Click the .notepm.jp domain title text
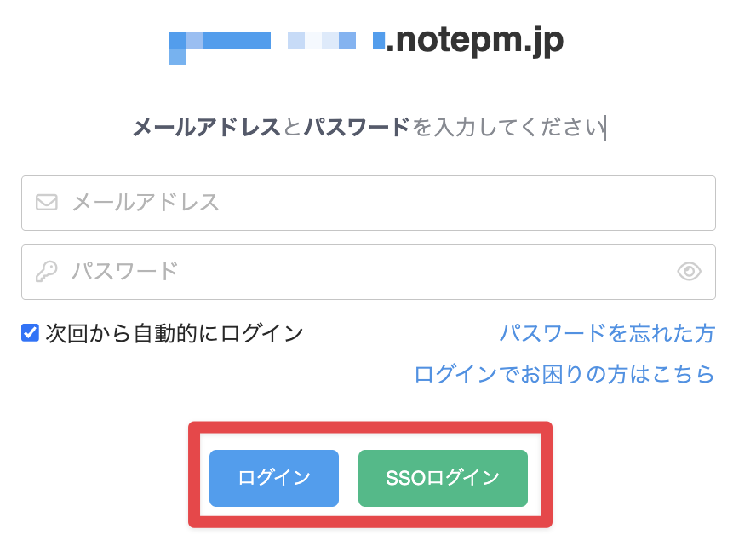756x535 pixels. pos(474,40)
